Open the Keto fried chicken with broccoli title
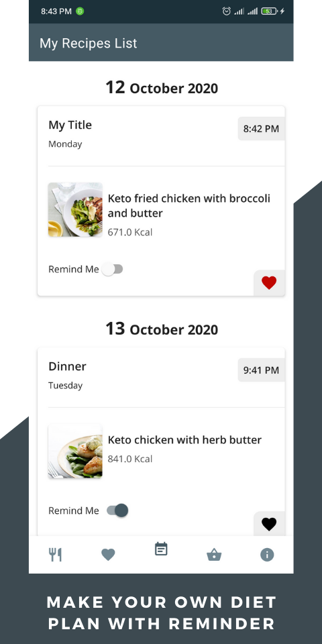Viewport: 322px width, 644px height. tap(189, 206)
